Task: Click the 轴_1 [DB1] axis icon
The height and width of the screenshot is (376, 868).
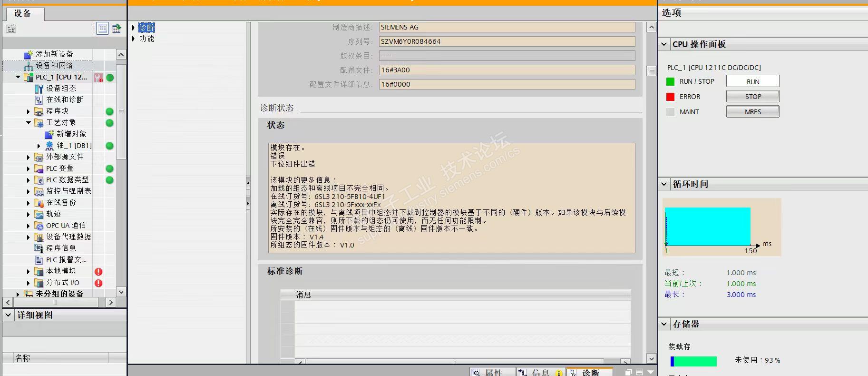Action: (49, 146)
